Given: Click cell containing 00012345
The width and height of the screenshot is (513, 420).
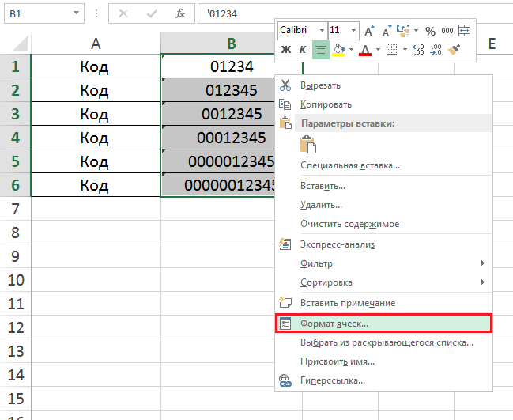Looking at the screenshot, I should [218, 138].
